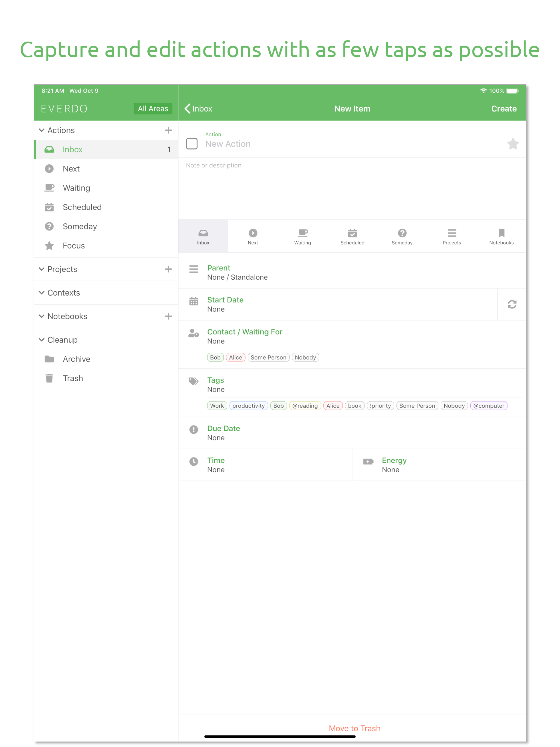Screen dimensions: 560x747
Task: Check battery icon in status bar
Action: 512,91
